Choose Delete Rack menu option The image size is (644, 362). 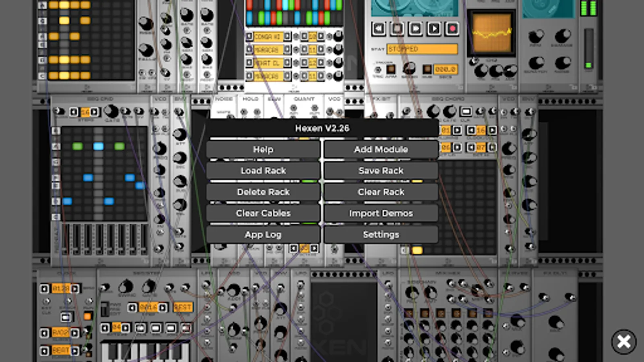click(x=263, y=192)
